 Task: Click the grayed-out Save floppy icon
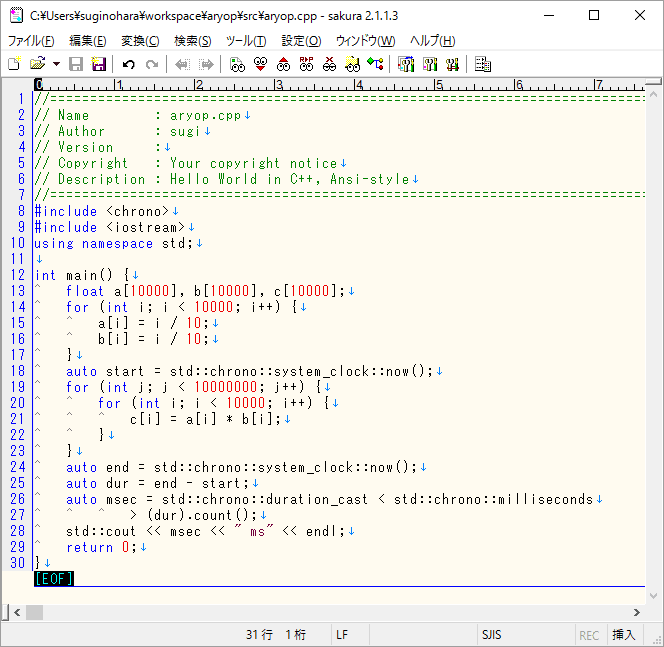[x=76, y=64]
